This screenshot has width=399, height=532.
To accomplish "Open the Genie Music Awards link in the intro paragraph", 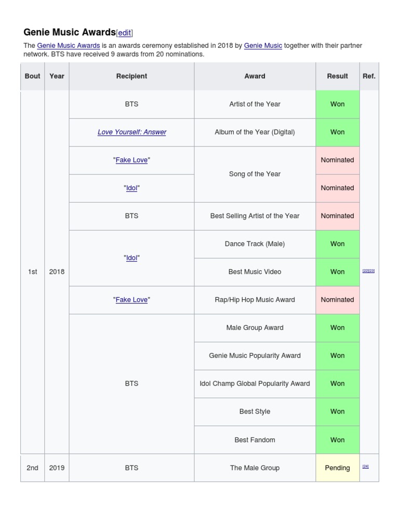I will point(69,46).
